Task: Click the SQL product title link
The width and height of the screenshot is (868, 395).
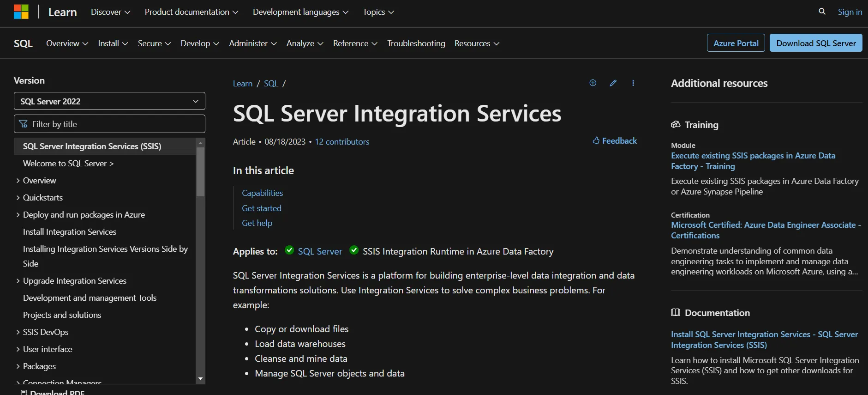Action: 23,43
